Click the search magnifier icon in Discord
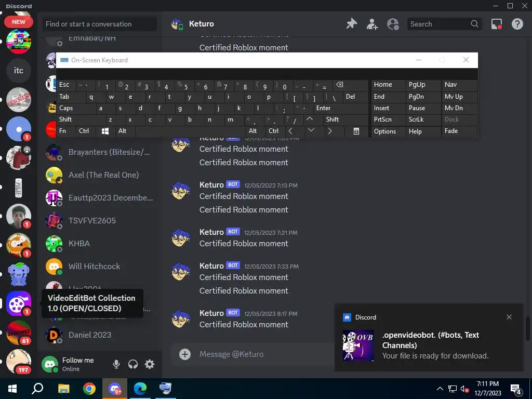532x399 pixels. tap(474, 24)
